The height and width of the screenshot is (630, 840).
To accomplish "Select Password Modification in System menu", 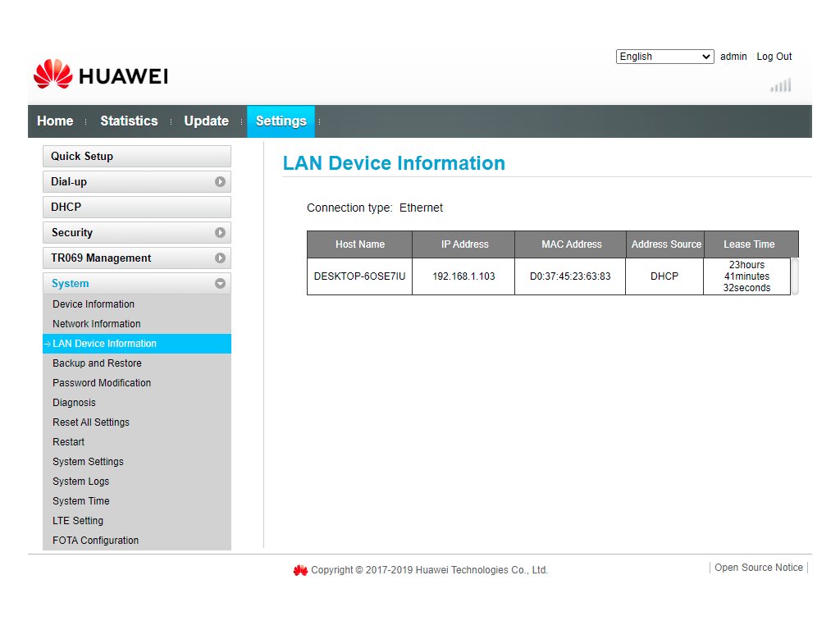I will pyautogui.click(x=102, y=383).
